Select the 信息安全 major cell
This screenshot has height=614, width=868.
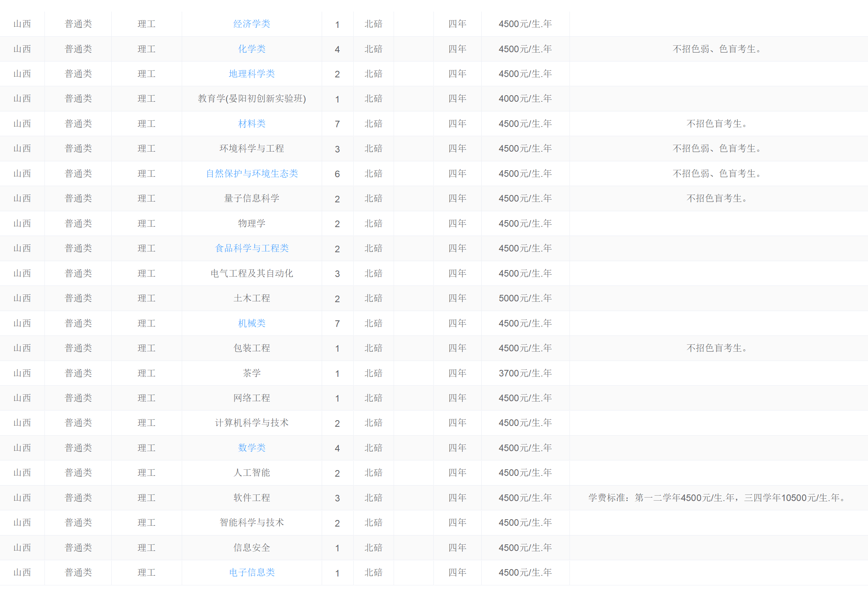click(x=252, y=548)
